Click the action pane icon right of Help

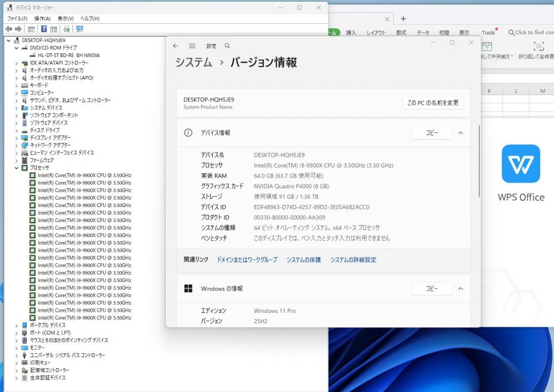(54, 29)
